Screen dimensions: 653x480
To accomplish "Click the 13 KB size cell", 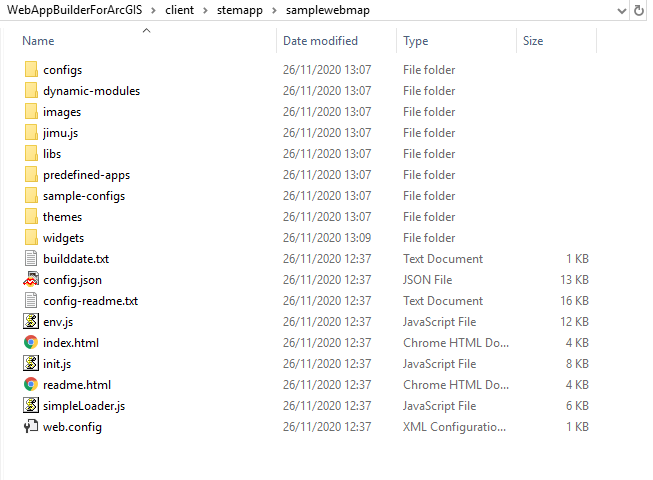I will 574,279.
